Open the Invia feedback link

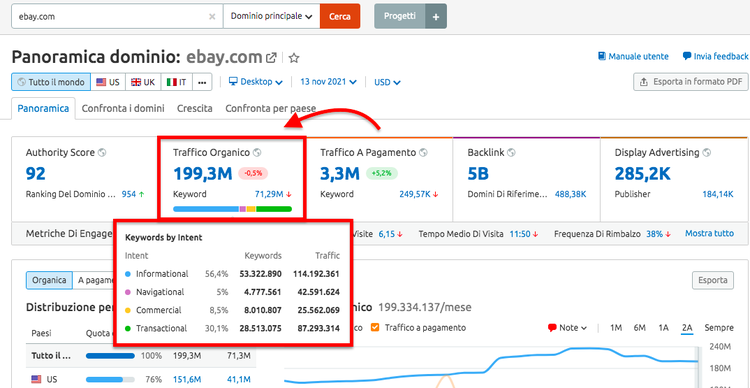coord(716,56)
